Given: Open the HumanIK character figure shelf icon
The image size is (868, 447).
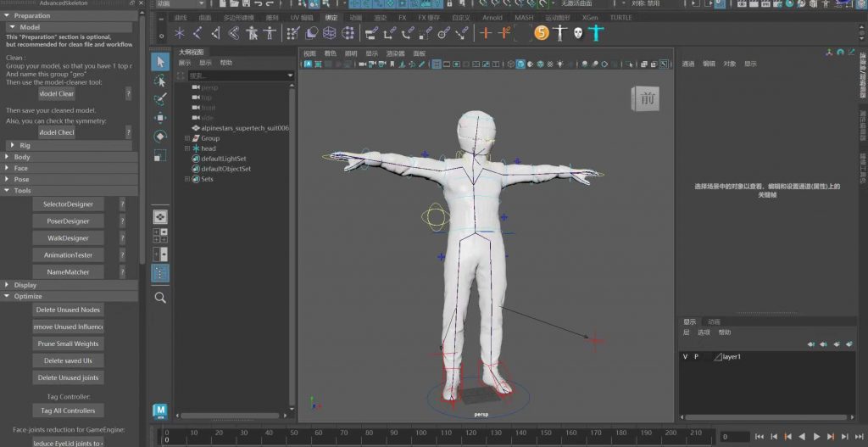Looking at the screenshot, I should 252,33.
